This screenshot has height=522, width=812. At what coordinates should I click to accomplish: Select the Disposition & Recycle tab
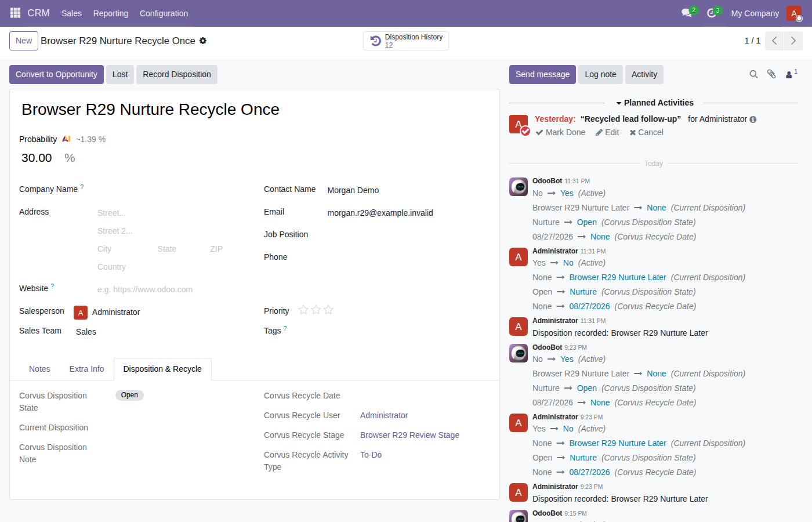point(162,369)
